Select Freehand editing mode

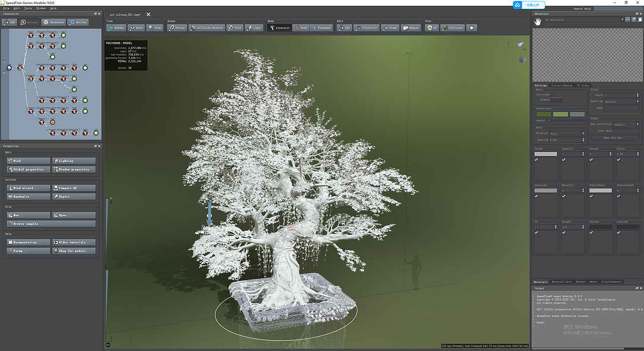[321, 28]
